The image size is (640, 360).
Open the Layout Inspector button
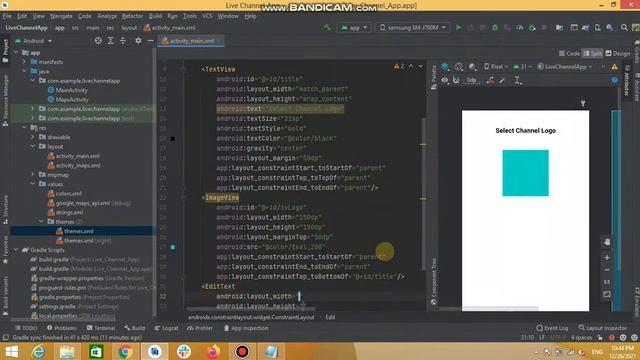point(602,328)
